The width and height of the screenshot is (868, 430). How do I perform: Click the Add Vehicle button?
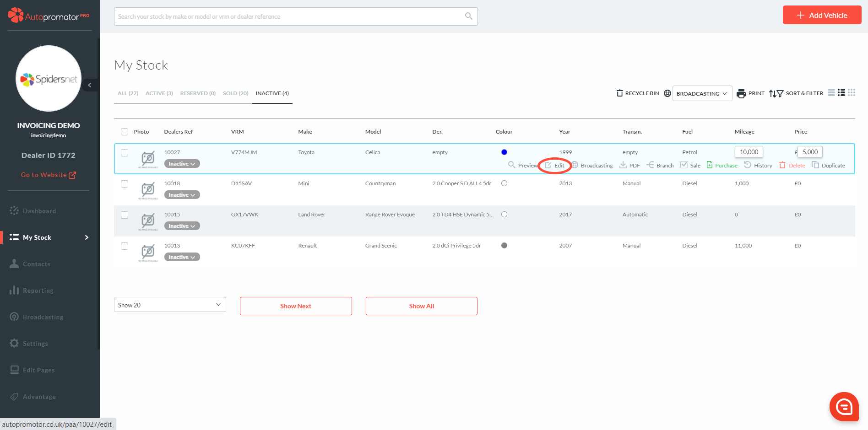(x=822, y=15)
